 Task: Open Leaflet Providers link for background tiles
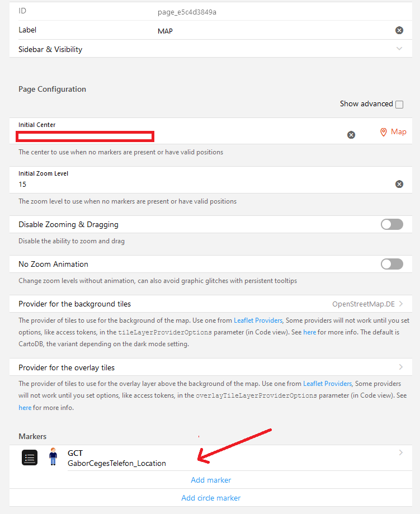tap(258, 320)
